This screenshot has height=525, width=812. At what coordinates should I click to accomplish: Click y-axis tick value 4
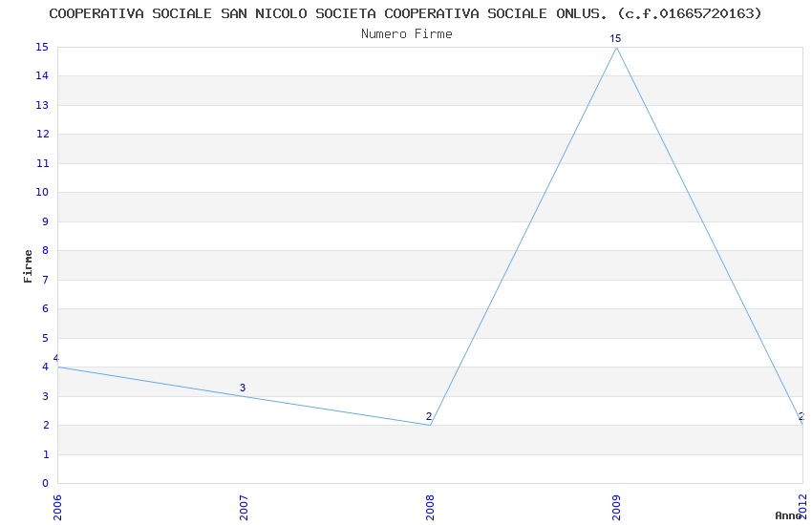click(46, 367)
